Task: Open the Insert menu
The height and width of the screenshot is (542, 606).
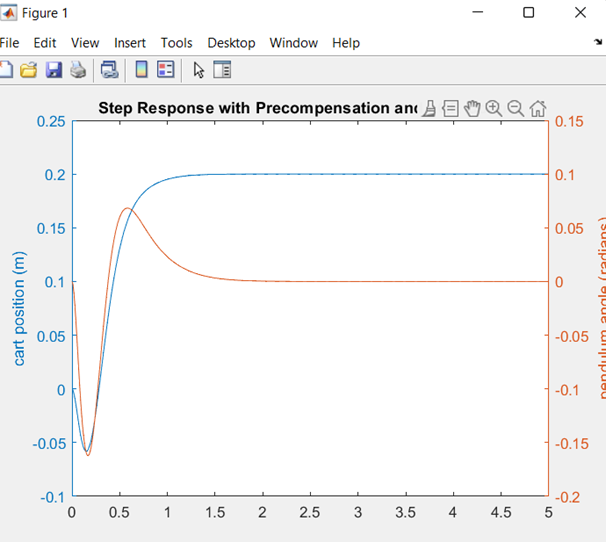Action: coord(130,43)
